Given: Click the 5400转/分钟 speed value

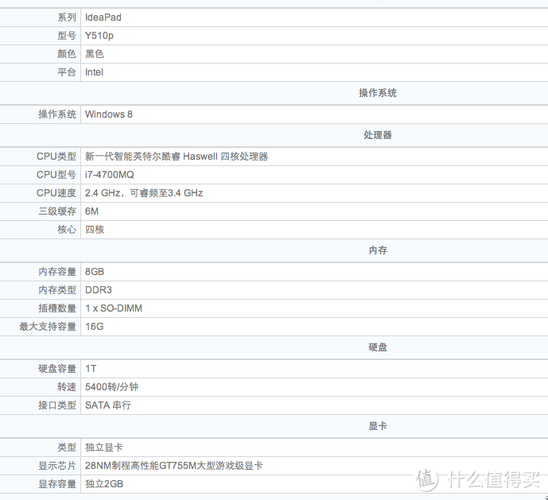Looking at the screenshot, I should click(111, 387).
